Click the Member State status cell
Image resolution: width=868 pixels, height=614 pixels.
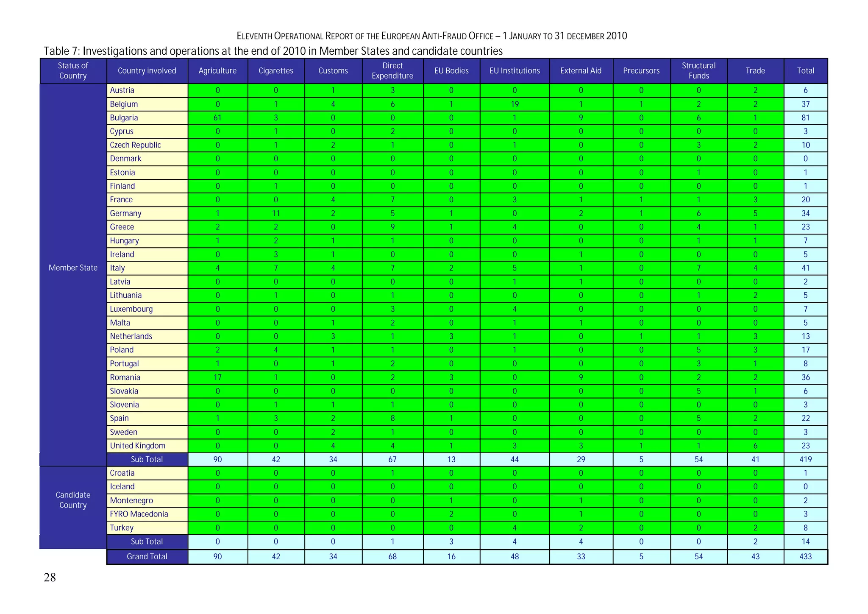pos(73,268)
